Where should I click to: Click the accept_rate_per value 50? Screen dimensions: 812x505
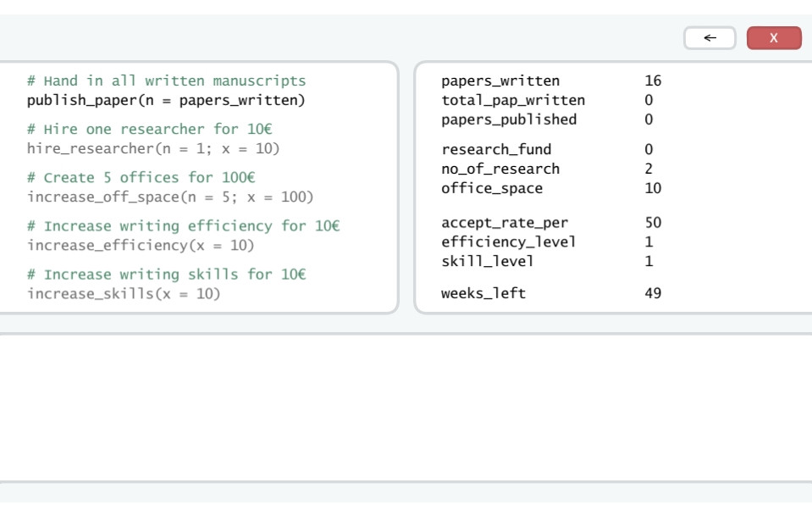click(x=653, y=223)
